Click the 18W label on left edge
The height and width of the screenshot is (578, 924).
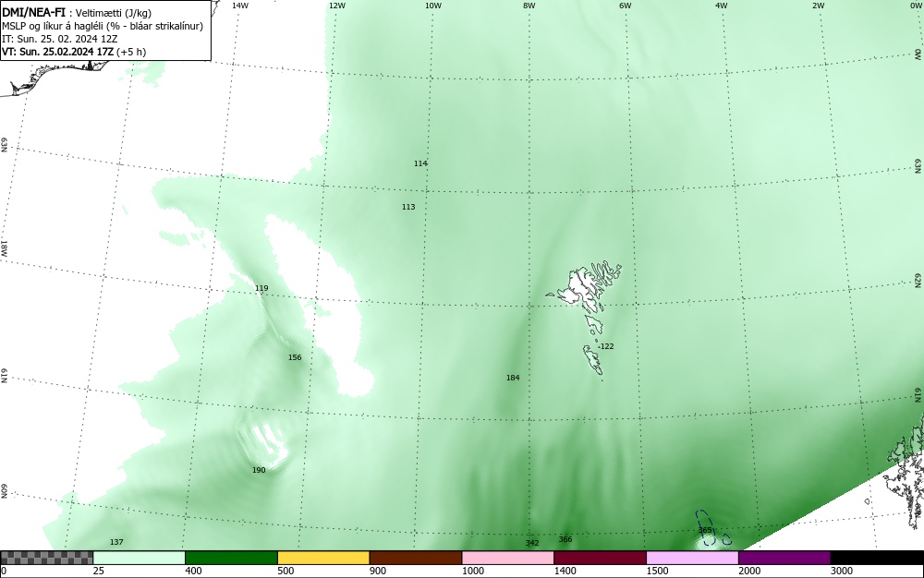[4, 247]
